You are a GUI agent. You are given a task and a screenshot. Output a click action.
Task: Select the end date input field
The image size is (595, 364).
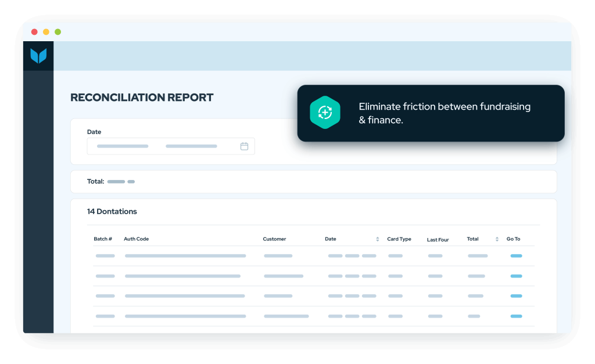click(192, 146)
